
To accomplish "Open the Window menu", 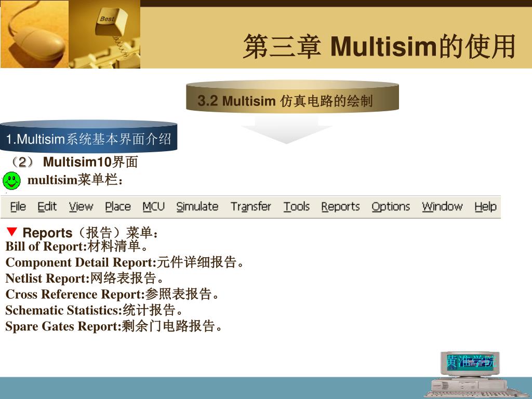I will (442, 207).
